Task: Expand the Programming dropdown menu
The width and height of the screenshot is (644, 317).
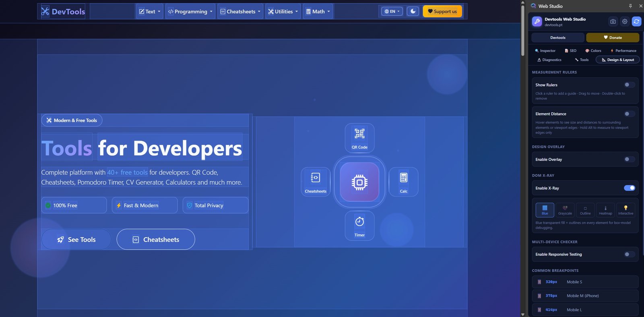Action: pyautogui.click(x=190, y=11)
